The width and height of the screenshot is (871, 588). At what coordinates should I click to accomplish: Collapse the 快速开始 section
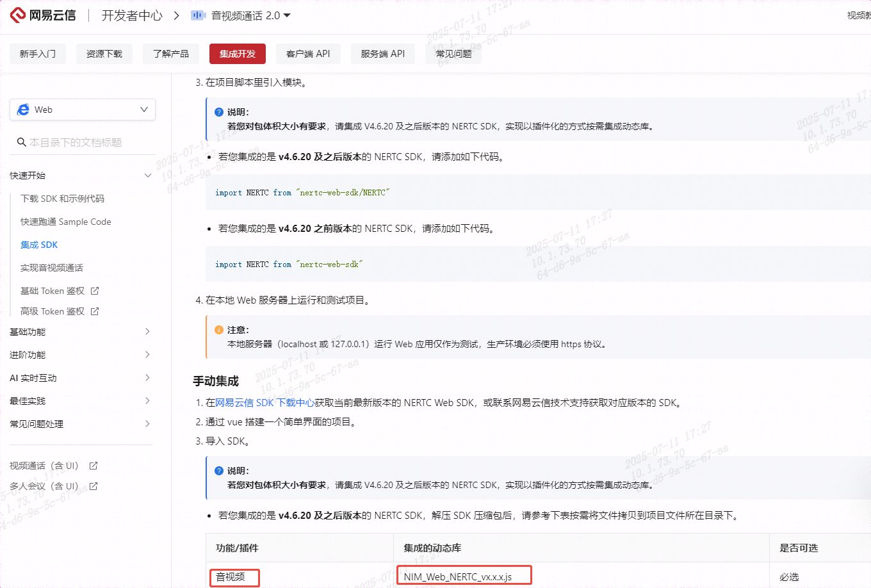(x=148, y=176)
